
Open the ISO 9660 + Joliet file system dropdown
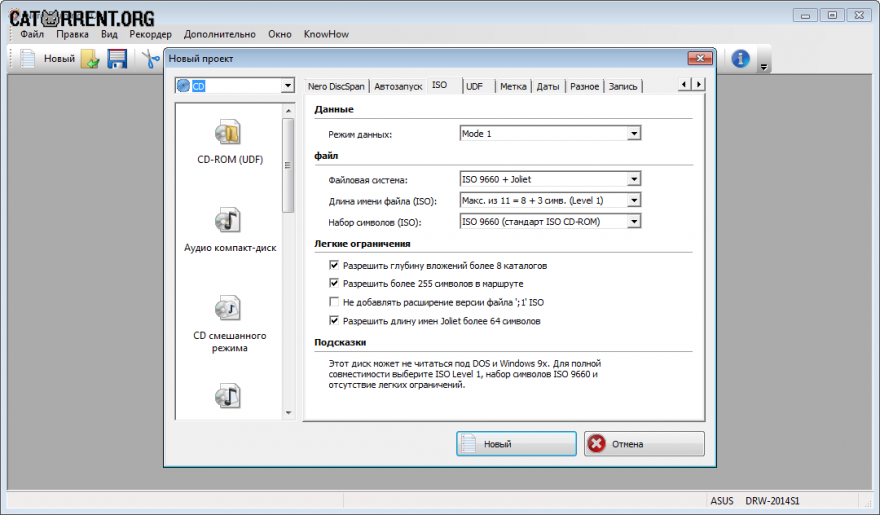[634, 179]
